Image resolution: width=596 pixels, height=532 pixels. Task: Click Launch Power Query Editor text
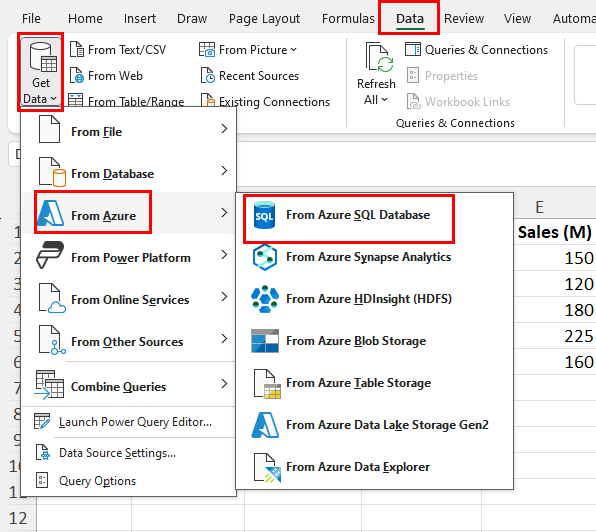pos(135,422)
